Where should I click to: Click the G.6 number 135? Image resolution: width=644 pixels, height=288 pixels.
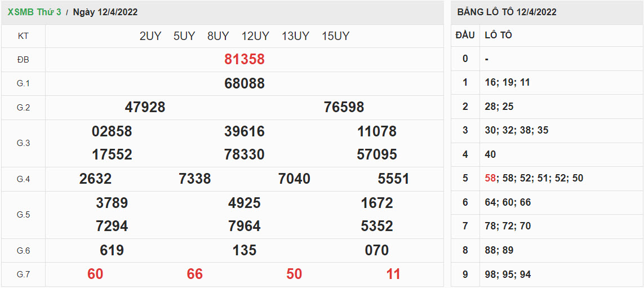pyautogui.click(x=244, y=250)
